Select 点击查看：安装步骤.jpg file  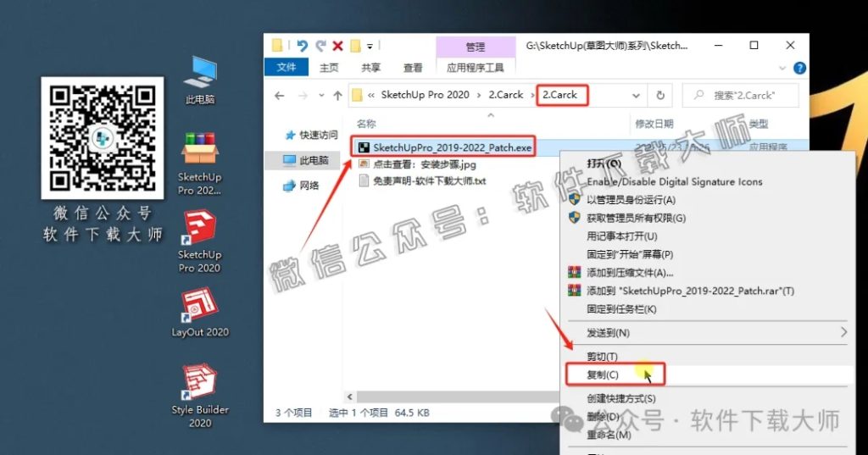point(417,164)
